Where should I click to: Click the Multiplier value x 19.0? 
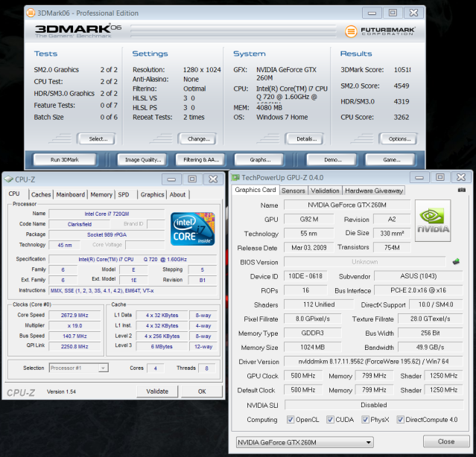[x=74, y=326]
